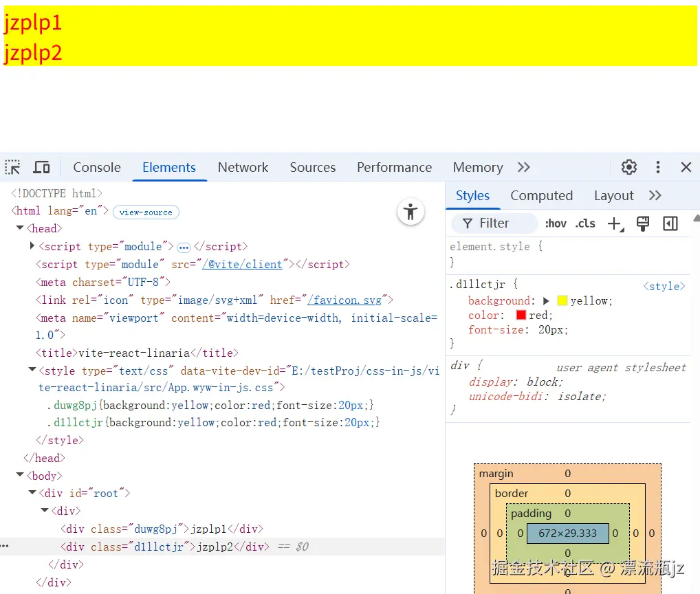Collapse the body element node

(19, 475)
